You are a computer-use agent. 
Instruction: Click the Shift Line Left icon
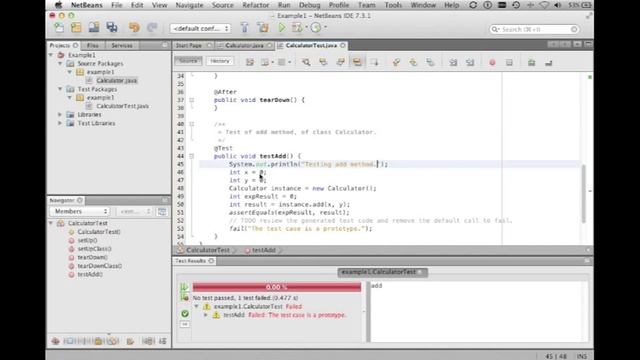[x=453, y=62]
